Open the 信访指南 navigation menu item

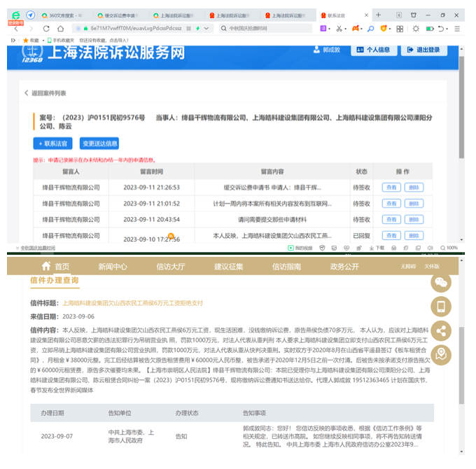pyautogui.click(x=286, y=267)
